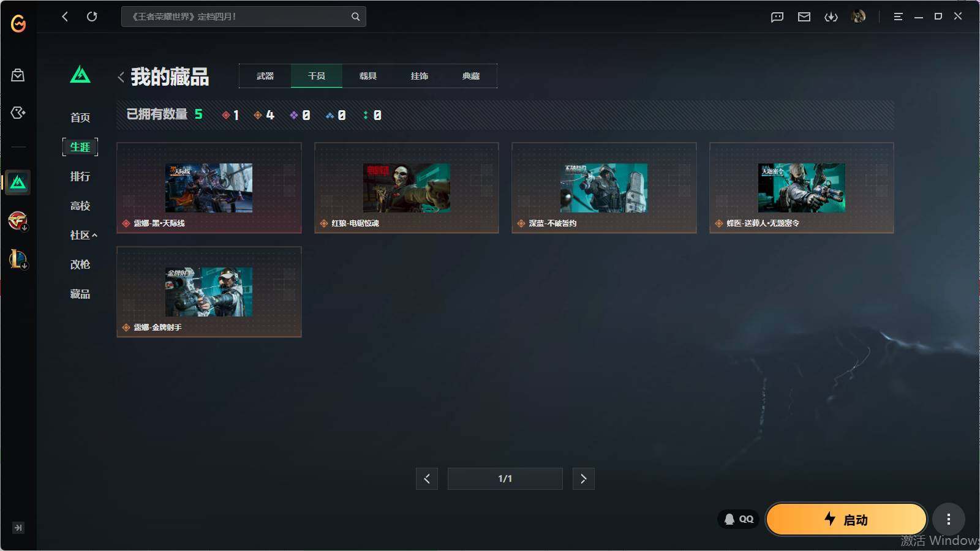Go to the previous collection page
The height and width of the screenshot is (551, 980).
click(427, 479)
